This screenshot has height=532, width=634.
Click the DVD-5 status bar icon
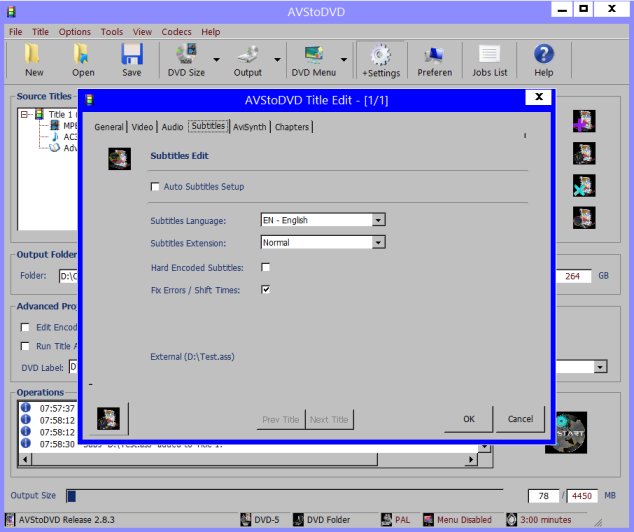coord(245,519)
